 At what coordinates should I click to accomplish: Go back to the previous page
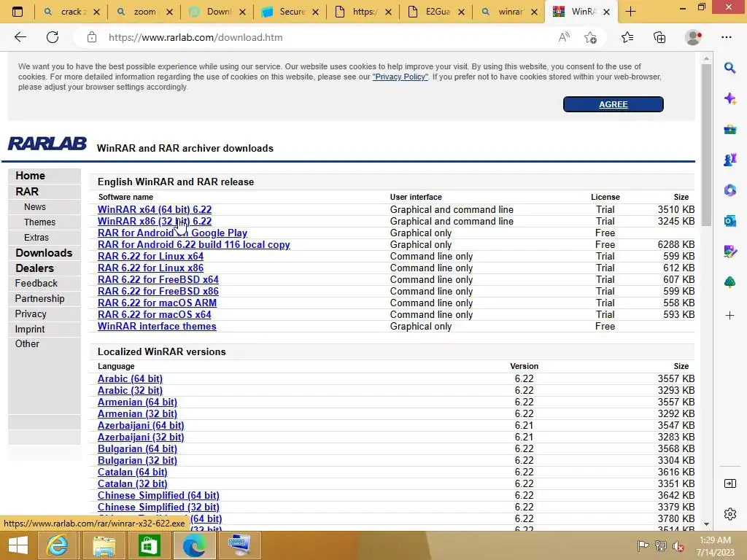(20, 37)
